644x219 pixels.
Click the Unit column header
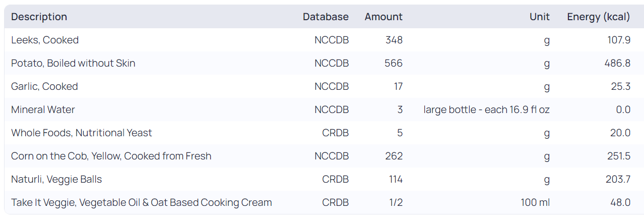tap(539, 17)
